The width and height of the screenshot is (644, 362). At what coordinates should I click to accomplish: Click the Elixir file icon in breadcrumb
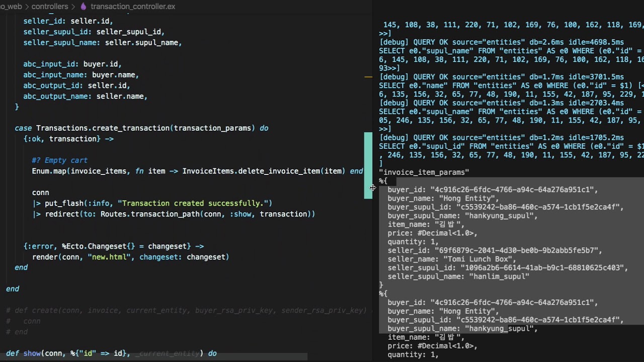(x=84, y=7)
